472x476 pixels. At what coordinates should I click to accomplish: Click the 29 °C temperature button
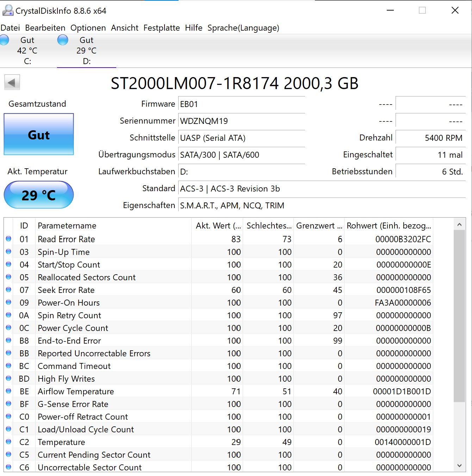coord(39,195)
